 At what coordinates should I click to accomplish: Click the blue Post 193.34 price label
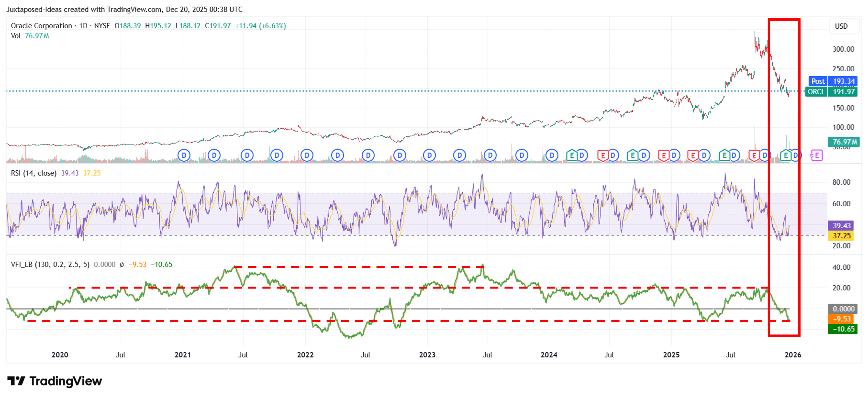coord(833,81)
